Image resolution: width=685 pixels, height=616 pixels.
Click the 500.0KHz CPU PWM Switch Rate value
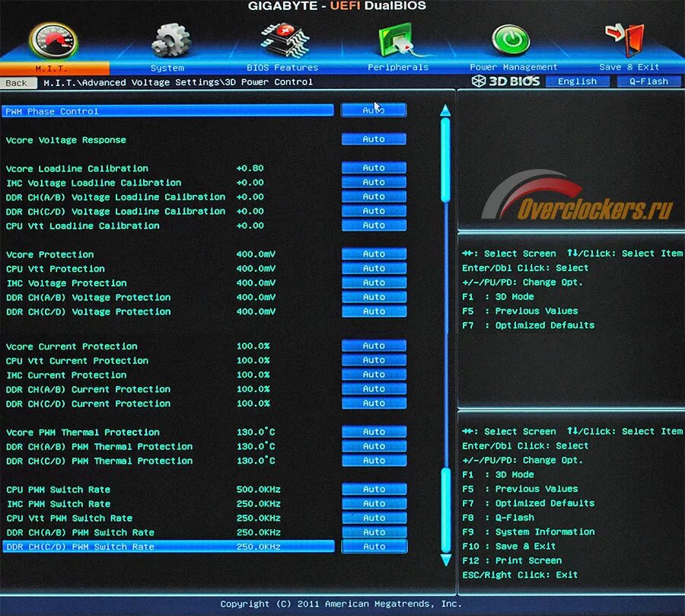tap(258, 489)
